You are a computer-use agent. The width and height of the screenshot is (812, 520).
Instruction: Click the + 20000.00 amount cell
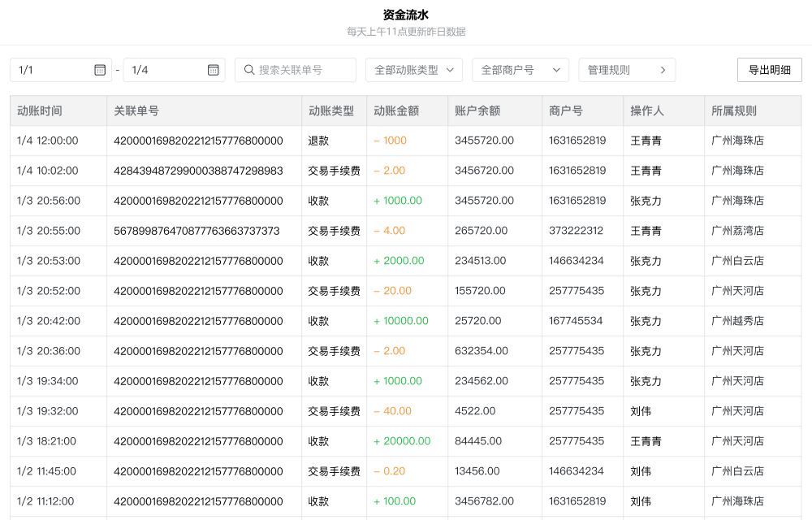point(402,441)
